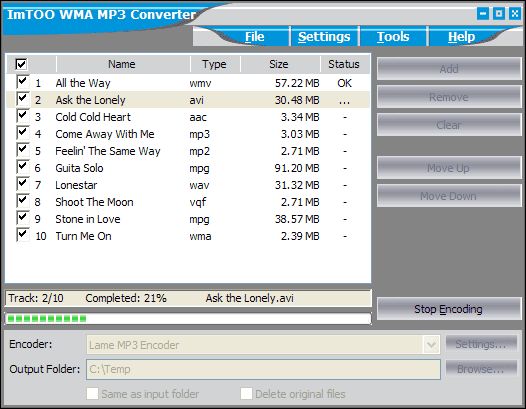Click the maximize window icon
The width and height of the screenshot is (526, 409).
(x=499, y=14)
